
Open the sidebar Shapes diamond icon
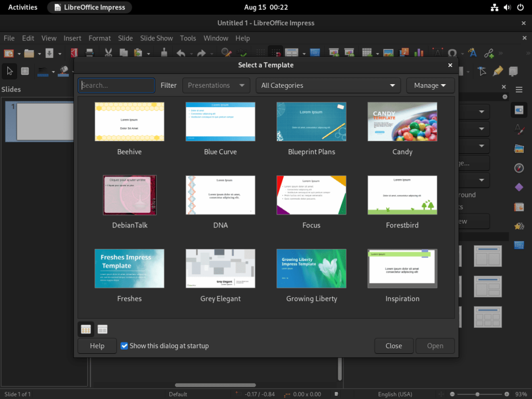coord(519,187)
